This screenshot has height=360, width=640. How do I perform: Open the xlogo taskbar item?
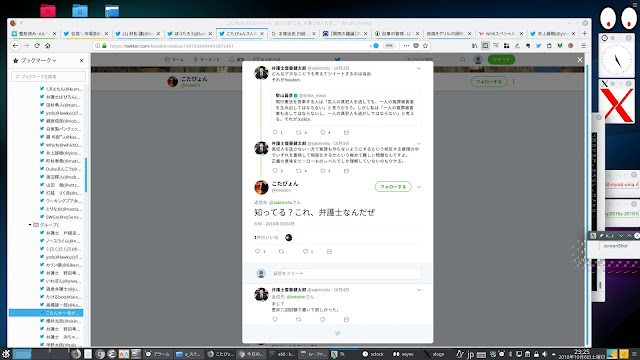[x=434, y=354]
